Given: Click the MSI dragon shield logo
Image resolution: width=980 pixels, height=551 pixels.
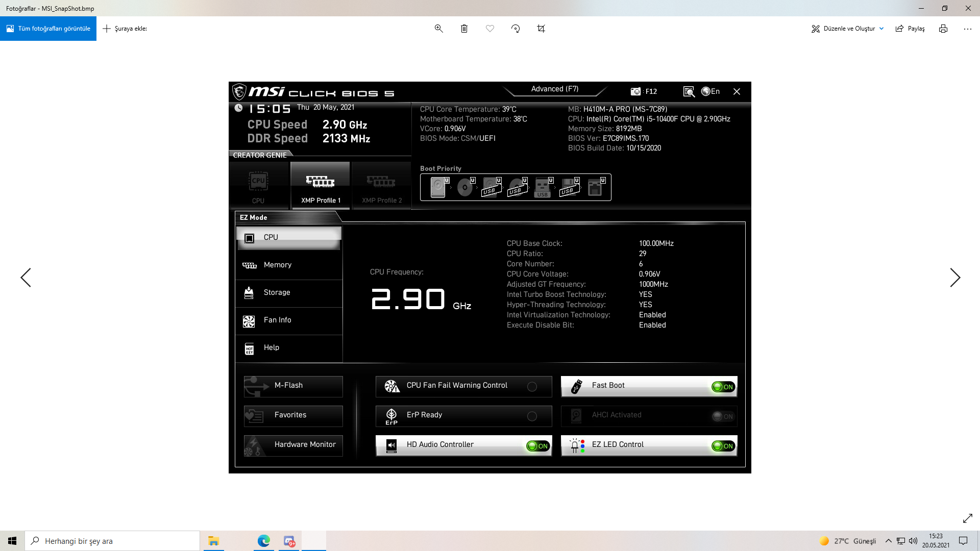Looking at the screenshot, I should coord(239,92).
